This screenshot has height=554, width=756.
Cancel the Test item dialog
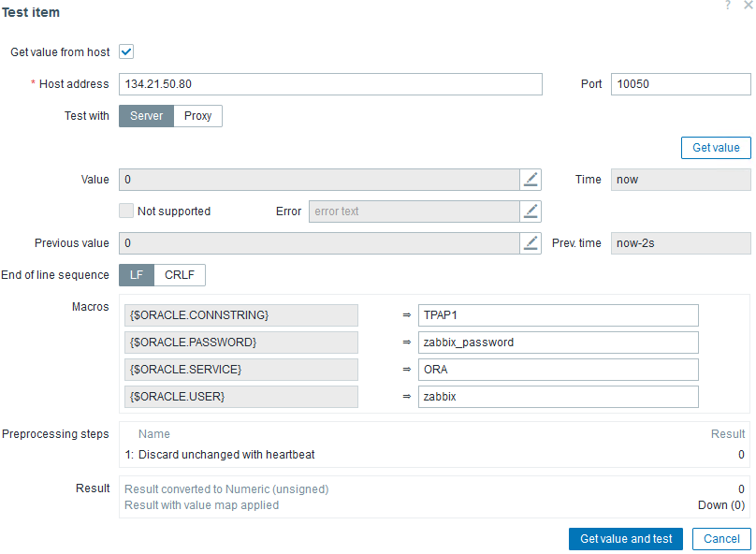[x=721, y=539]
